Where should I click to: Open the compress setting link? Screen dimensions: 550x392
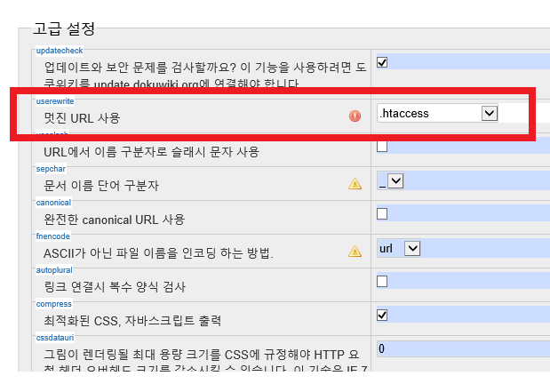point(53,304)
